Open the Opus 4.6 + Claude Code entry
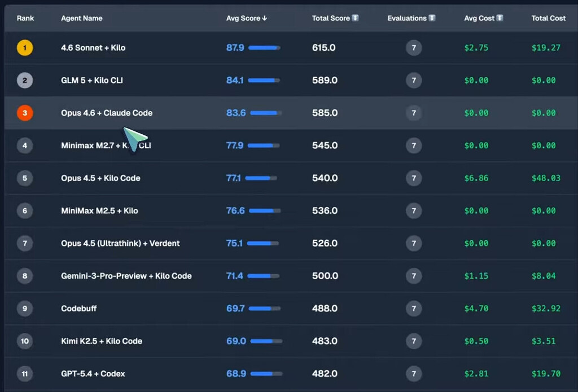578x392 pixels. [x=107, y=113]
